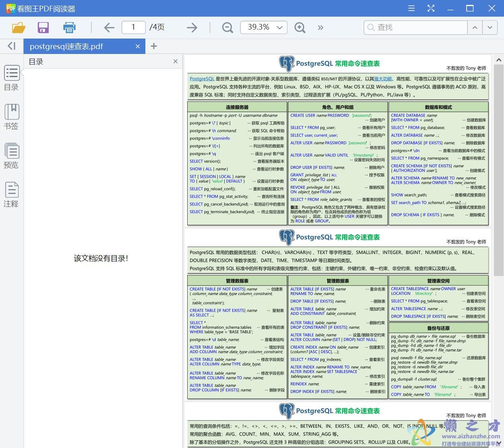This screenshot has width=504, height=448.
Task: Open the 书签 bookmarks panel
Action: pos(11,117)
